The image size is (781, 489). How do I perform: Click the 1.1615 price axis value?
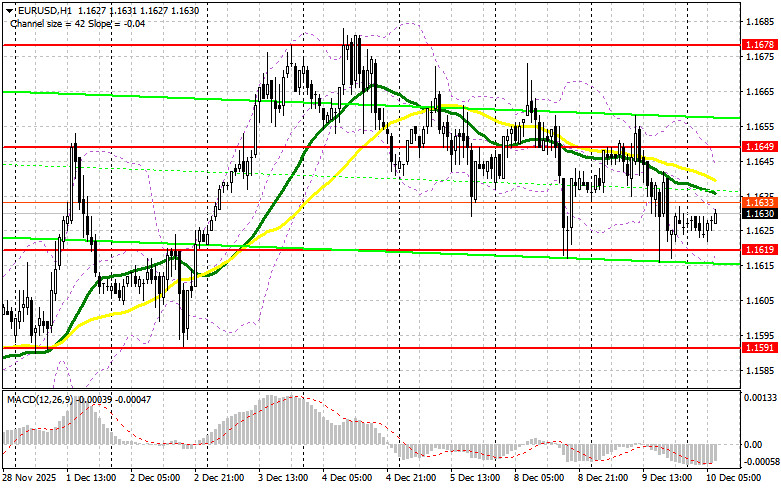coord(760,265)
